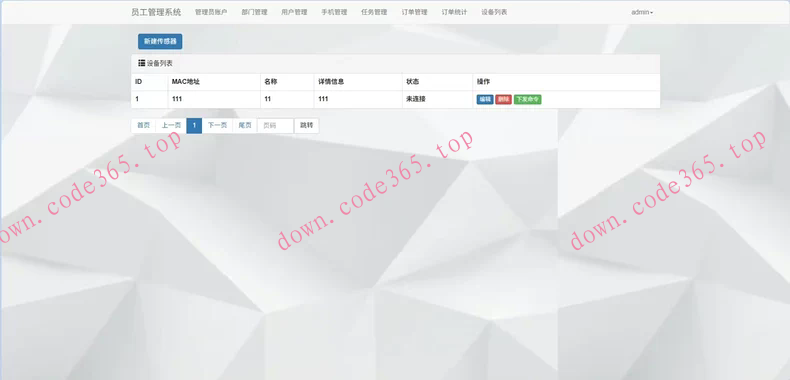790x380 pixels.
Task: Select page 1 in the pagination
Action: (x=194, y=125)
